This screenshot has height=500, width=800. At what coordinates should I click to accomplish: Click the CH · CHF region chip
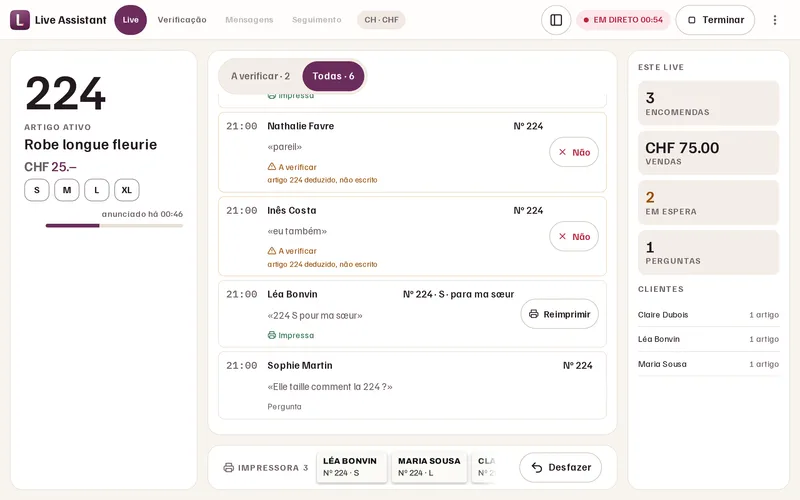click(x=381, y=20)
